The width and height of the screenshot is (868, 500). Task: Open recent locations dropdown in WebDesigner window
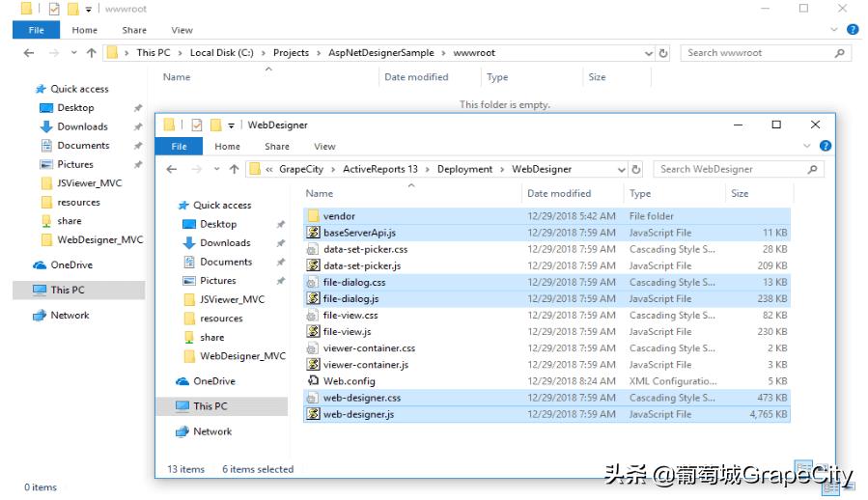(x=216, y=169)
